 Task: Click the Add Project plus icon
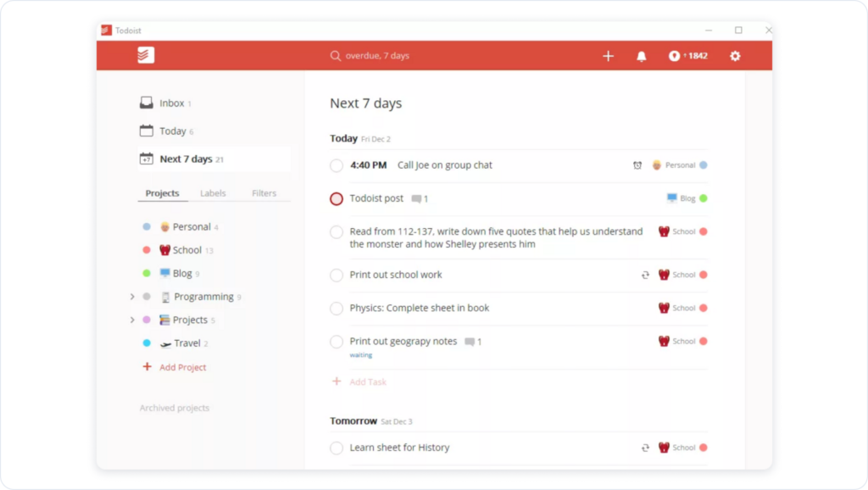pyautogui.click(x=147, y=366)
